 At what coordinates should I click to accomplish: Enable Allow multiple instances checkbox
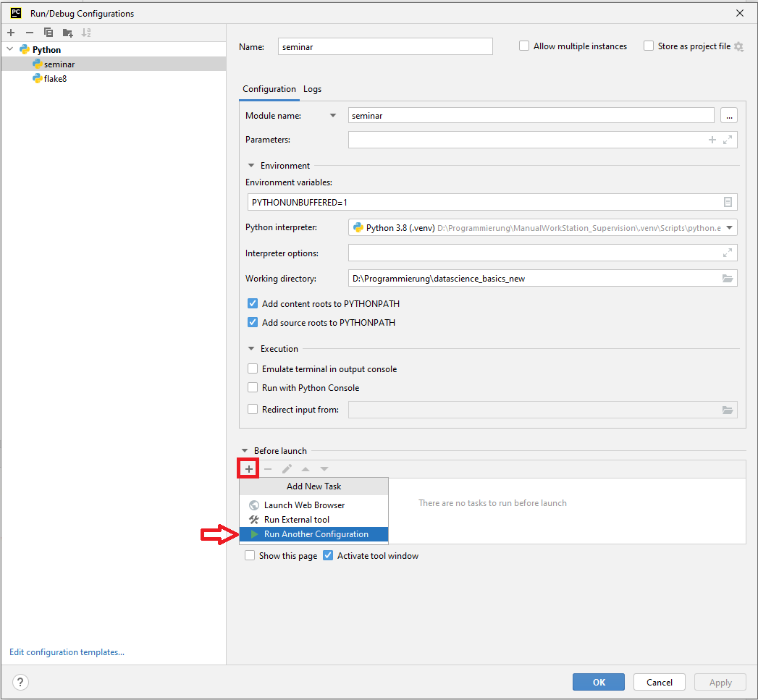[x=524, y=46]
